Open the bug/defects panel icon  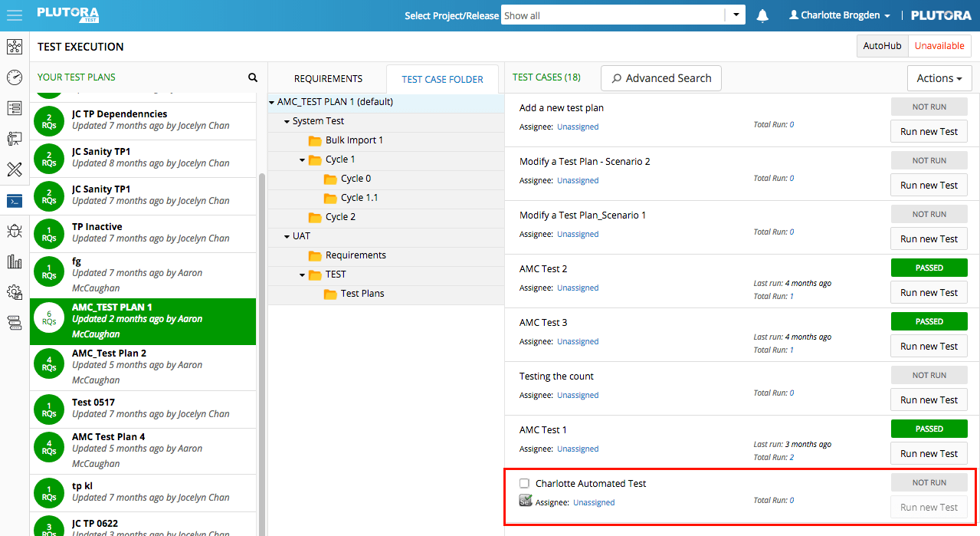pyautogui.click(x=14, y=230)
